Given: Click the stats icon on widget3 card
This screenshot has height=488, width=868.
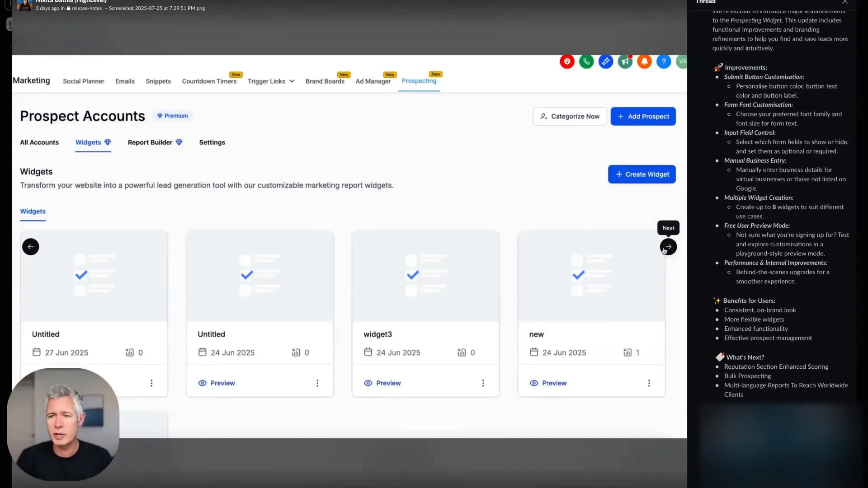Looking at the screenshot, I should [462, 352].
